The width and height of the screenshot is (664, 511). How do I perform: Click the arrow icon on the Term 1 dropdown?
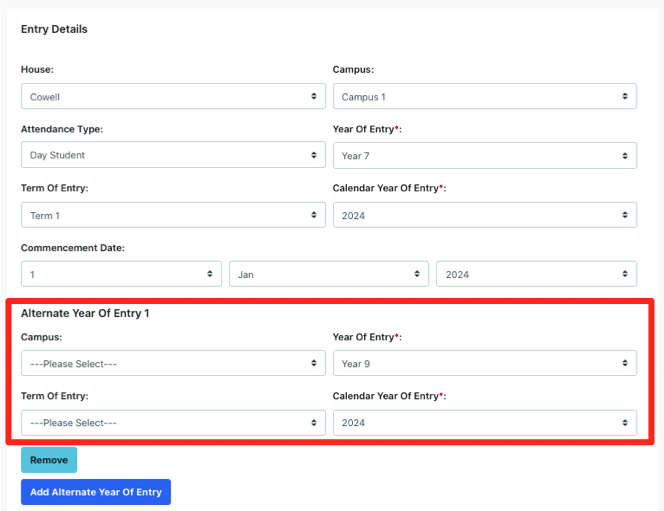tap(313, 215)
